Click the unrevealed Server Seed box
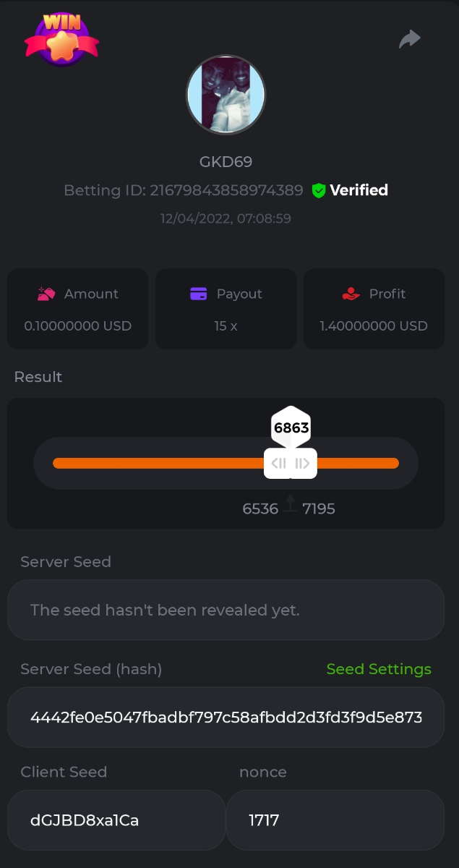 click(x=226, y=610)
